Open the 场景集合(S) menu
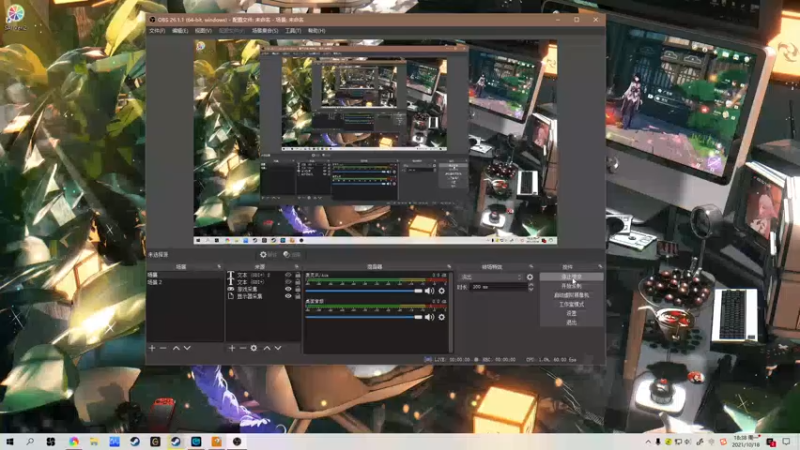 coord(265,31)
